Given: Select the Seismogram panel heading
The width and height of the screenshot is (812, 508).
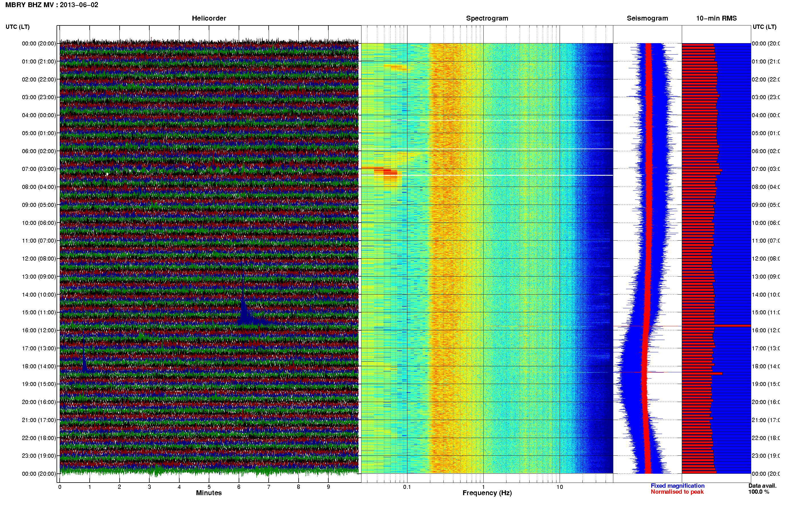Looking at the screenshot, I should (x=647, y=19).
